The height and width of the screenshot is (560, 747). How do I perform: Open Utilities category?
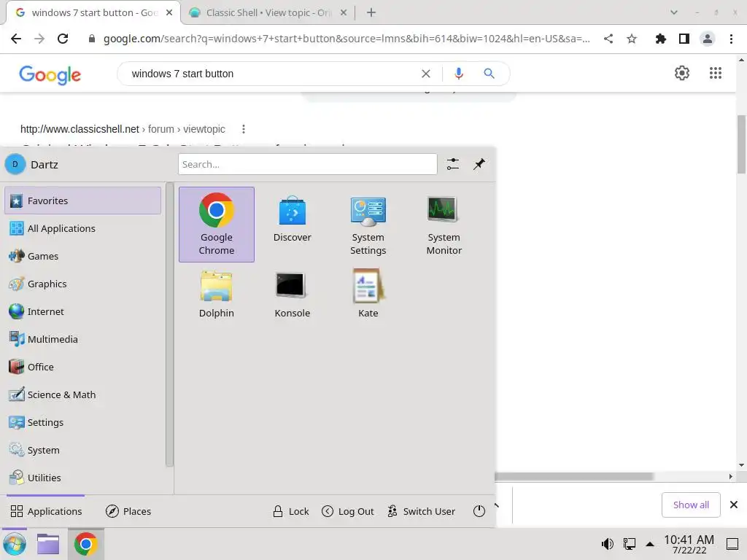pyautogui.click(x=83, y=477)
